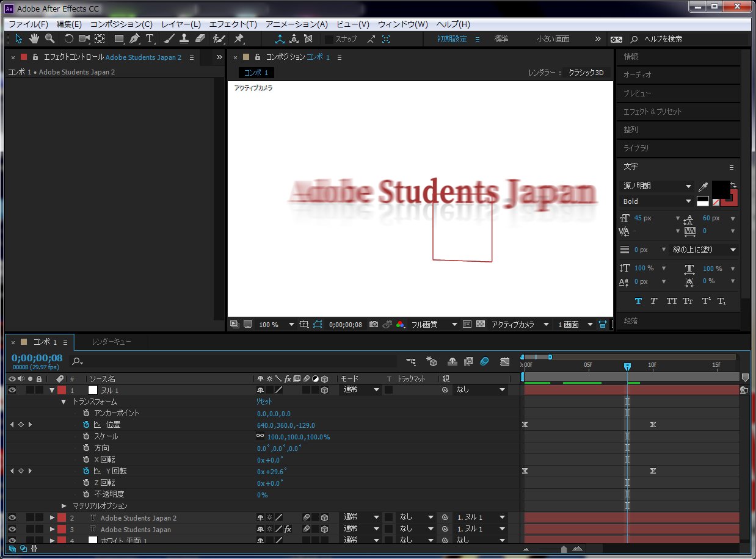Select the Pen tool

[134, 38]
